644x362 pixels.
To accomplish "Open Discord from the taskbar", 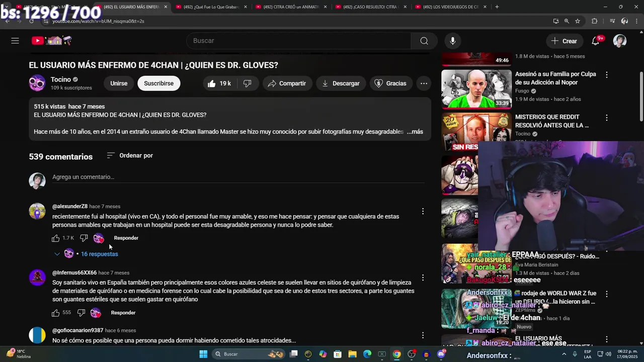I will 441,354.
